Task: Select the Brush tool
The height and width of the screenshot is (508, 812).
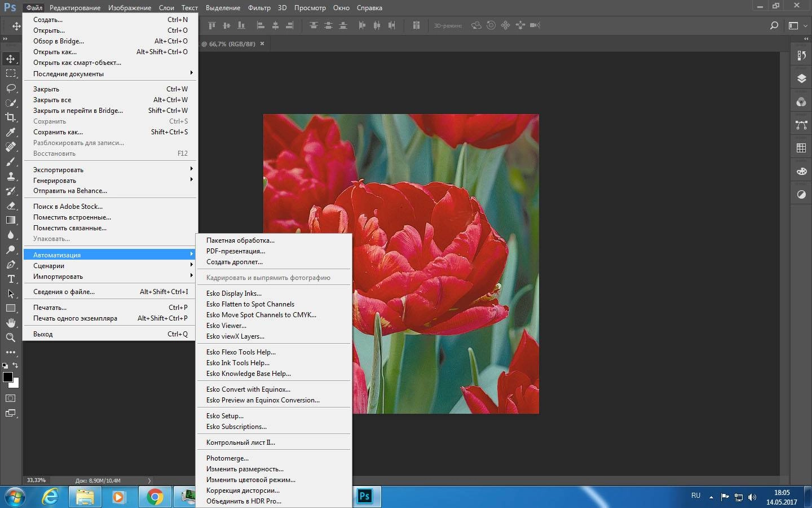Action: (x=11, y=161)
